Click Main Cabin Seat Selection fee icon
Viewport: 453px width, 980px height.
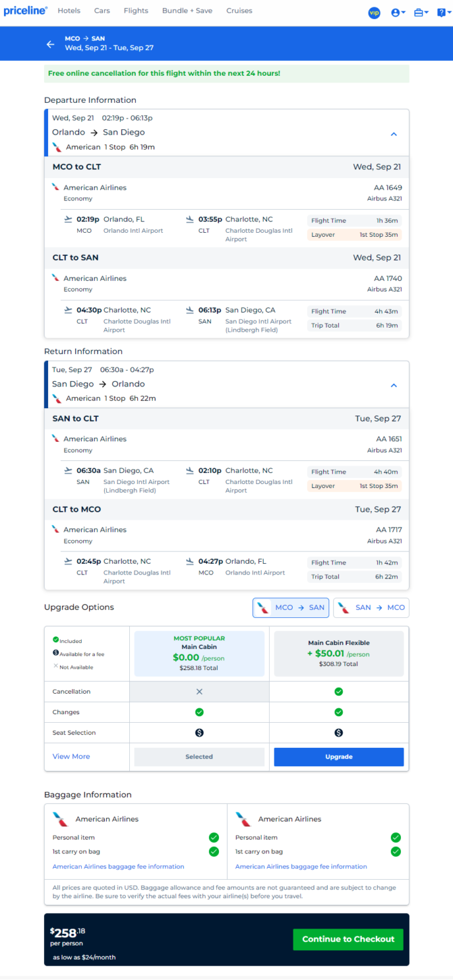coord(199,733)
